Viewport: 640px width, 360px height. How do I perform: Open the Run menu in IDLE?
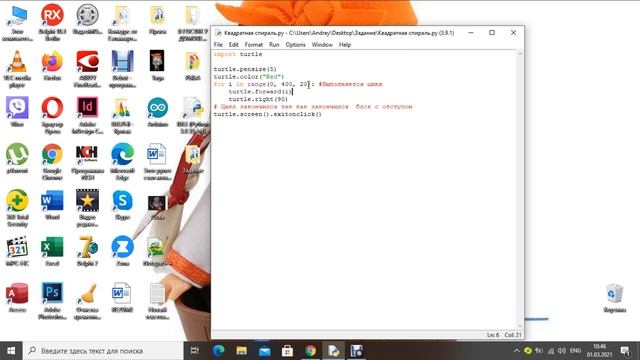click(x=274, y=44)
